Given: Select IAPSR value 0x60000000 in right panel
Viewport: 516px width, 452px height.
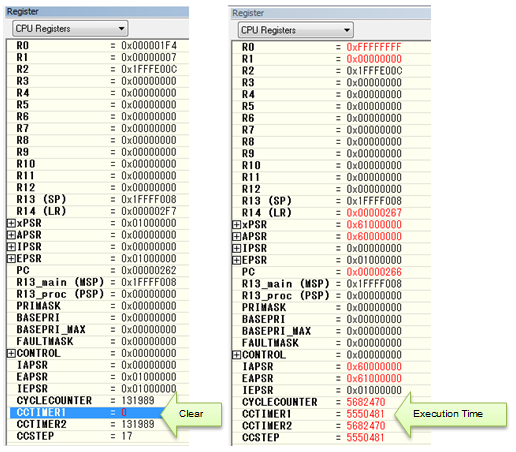Looking at the screenshot, I should point(374,367).
